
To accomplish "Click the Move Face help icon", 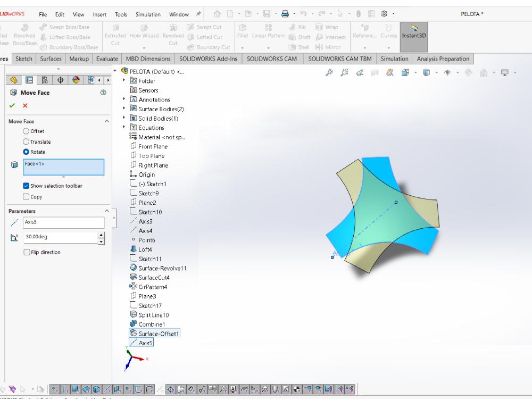I will (104, 93).
